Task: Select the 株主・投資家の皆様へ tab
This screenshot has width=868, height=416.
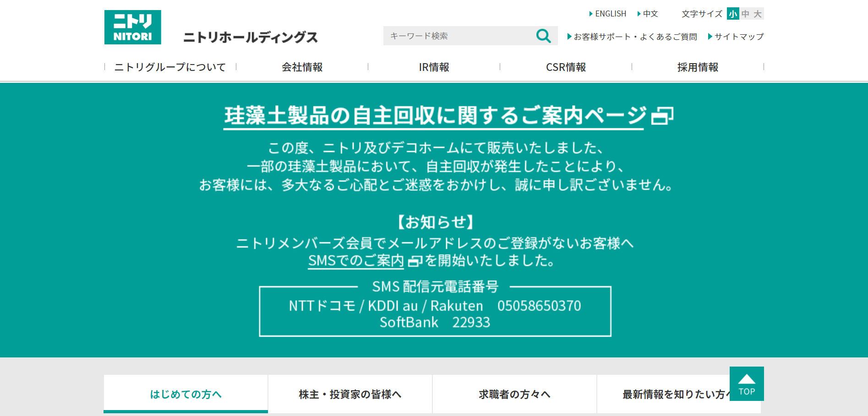Action: 350,394
